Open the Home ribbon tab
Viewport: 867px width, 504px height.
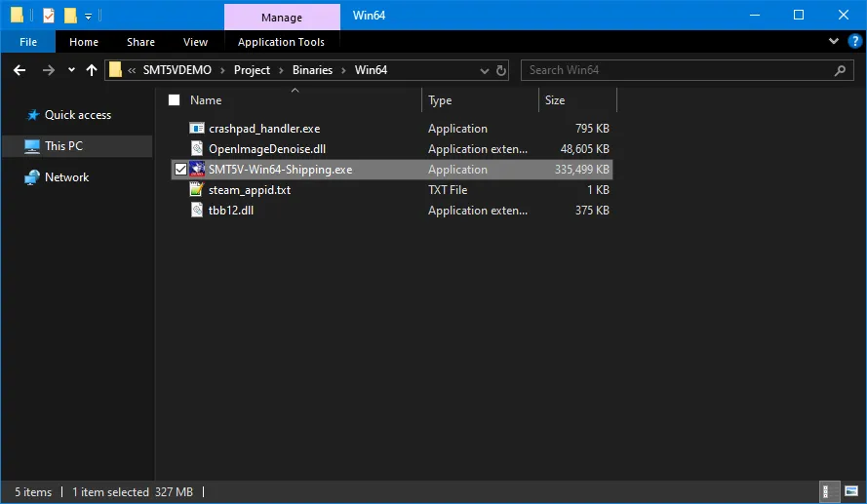(84, 42)
